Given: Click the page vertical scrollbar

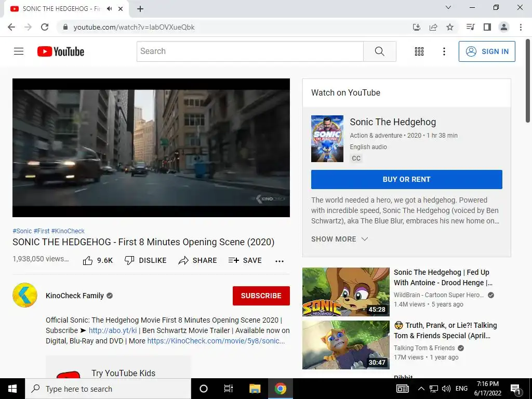Looking at the screenshot, I should tap(528, 81).
